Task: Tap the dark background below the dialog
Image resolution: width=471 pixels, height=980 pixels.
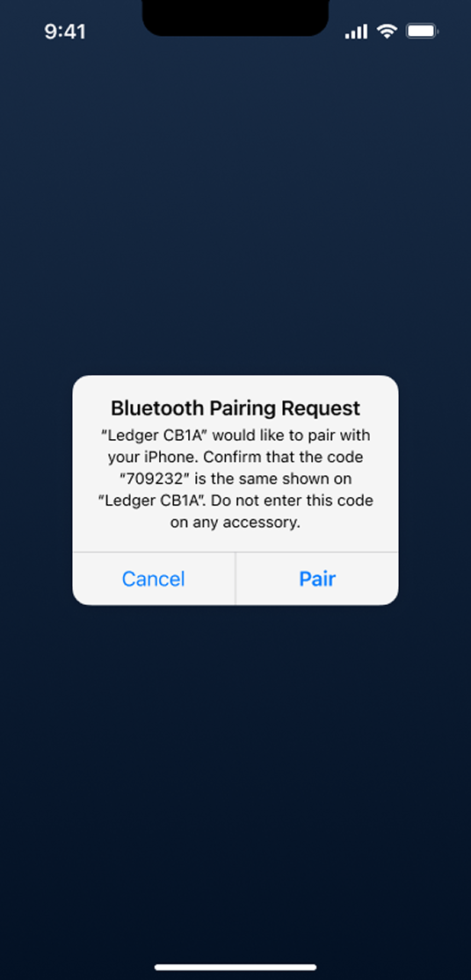Action: click(x=235, y=782)
